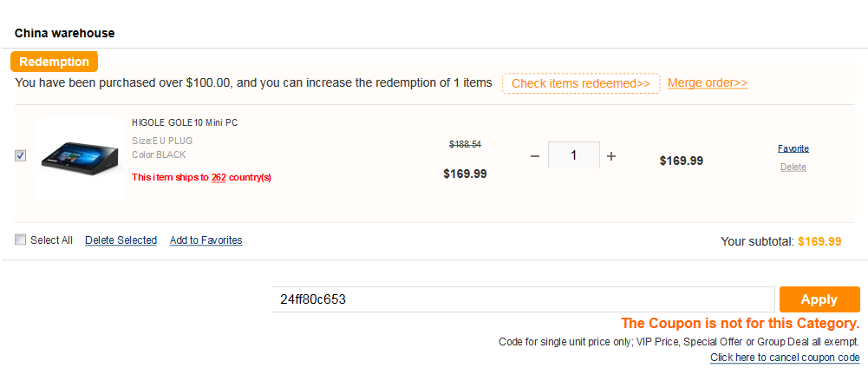The height and width of the screenshot is (368, 868).
Task: Open the HIGOLE Mini PC product image
Action: (x=80, y=157)
